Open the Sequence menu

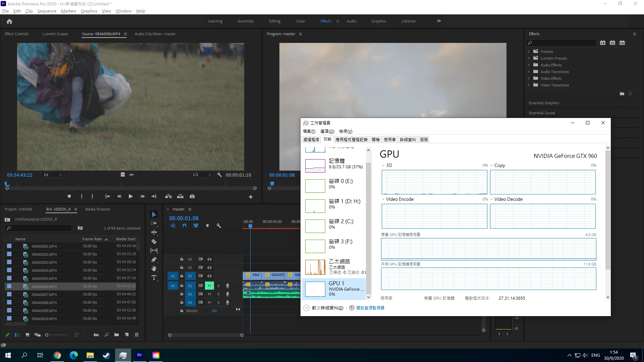[47, 11]
